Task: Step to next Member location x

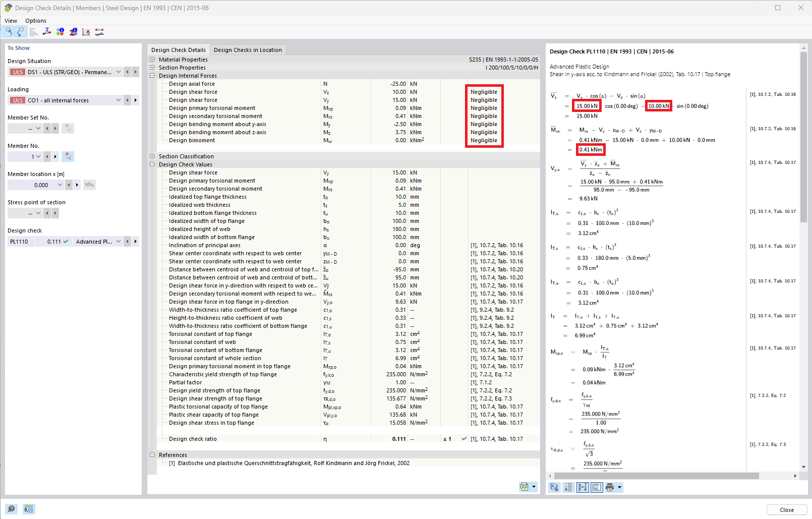Action: 77,185
